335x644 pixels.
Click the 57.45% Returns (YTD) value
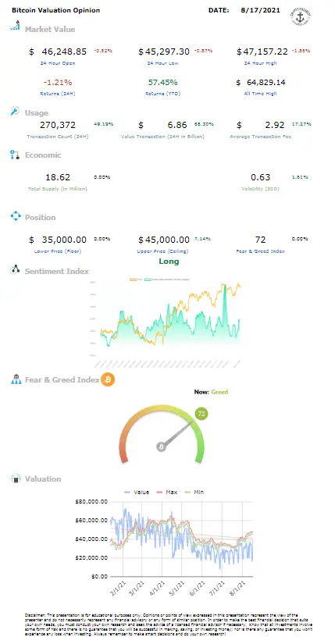pyautogui.click(x=162, y=83)
